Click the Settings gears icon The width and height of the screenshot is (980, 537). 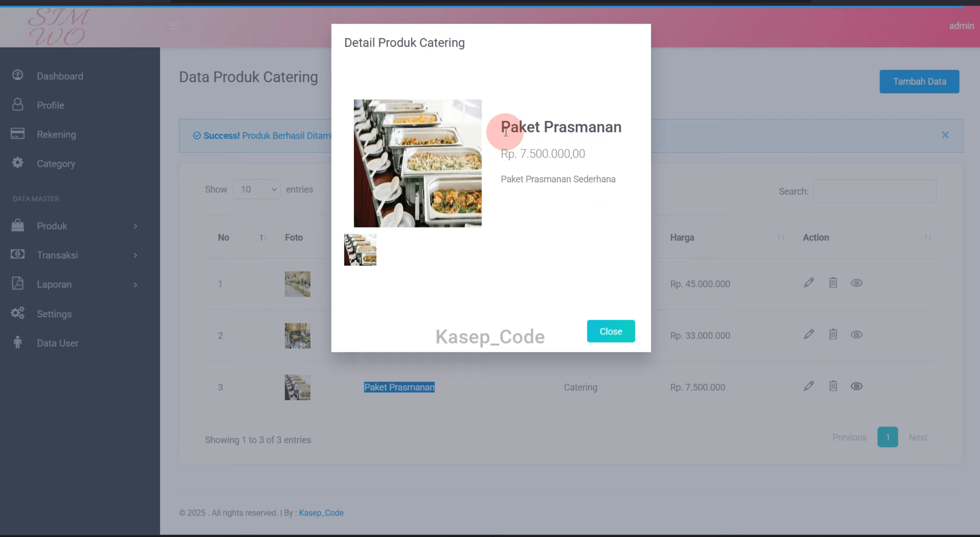[x=18, y=313]
